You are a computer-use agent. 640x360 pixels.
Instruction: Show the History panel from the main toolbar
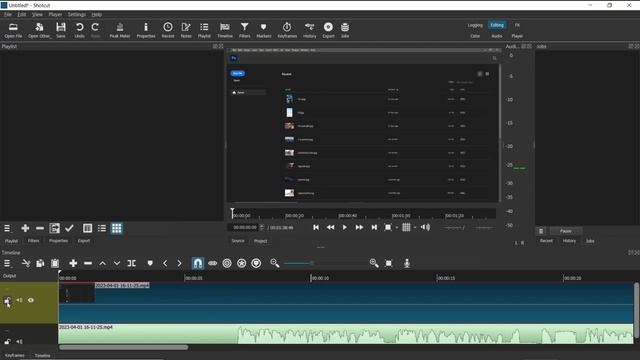click(309, 30)
